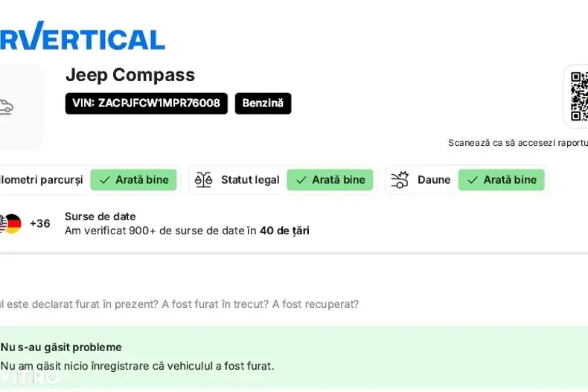Click the checkmark in Daune's Arată bine badge
The width and height of the screenshot is (588, 392).
point(473,180)
